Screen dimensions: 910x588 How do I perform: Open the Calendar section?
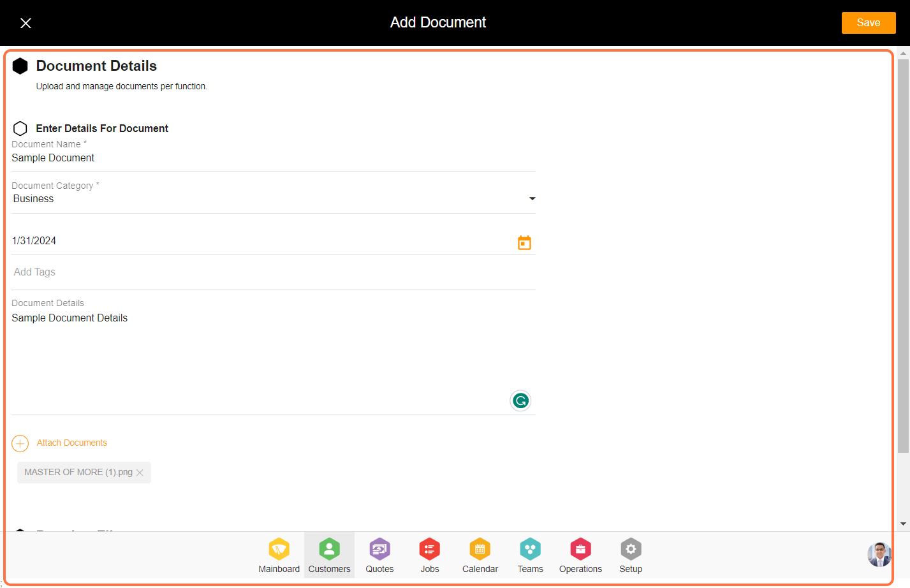click(x=480, y=555)
